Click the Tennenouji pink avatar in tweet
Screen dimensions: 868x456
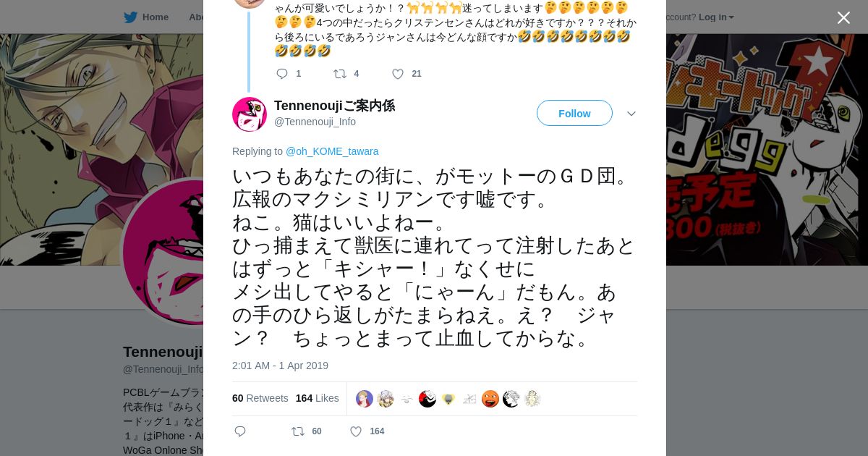point(250,114)
